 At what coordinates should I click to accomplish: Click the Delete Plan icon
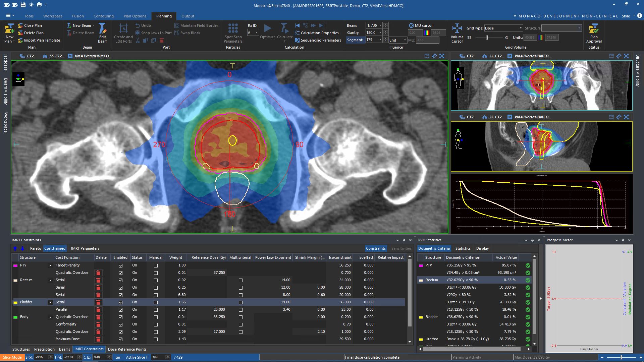[20, 33]
